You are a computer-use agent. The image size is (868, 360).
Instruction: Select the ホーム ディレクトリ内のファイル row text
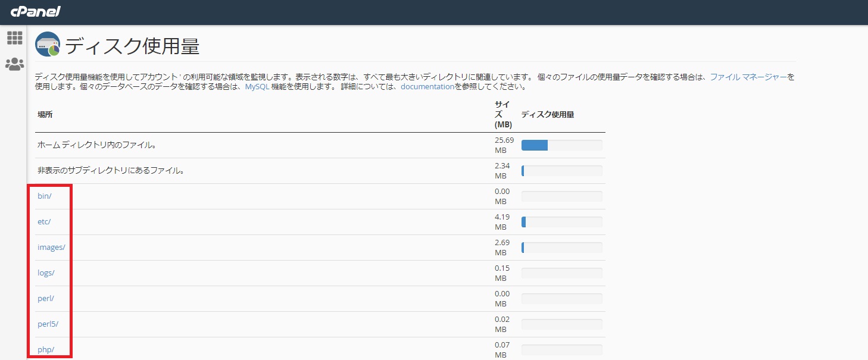[97, 145]
